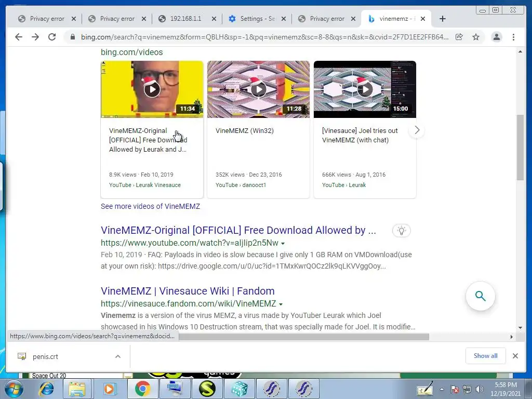Viewport: 532px width, 399px height.
Task: Play the 15:00 Joel tries out VineMEMZ thumbnail
Action: pos(365,89)
